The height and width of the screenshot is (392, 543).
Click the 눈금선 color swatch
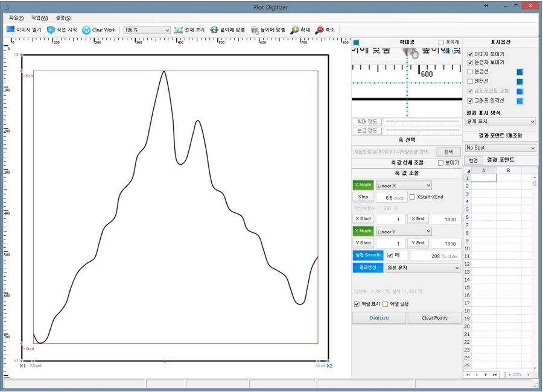pyautogui.click(x=519, y=72)
